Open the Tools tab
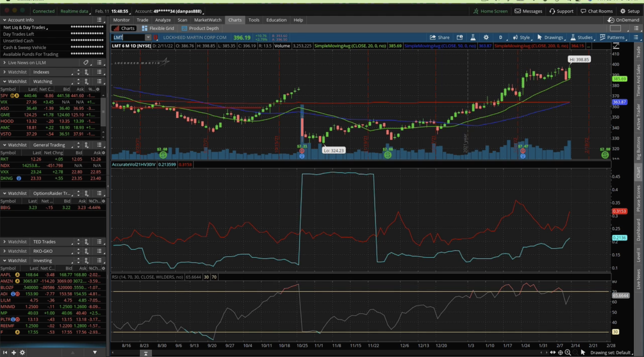644x357 pixels. pos(254,20)
